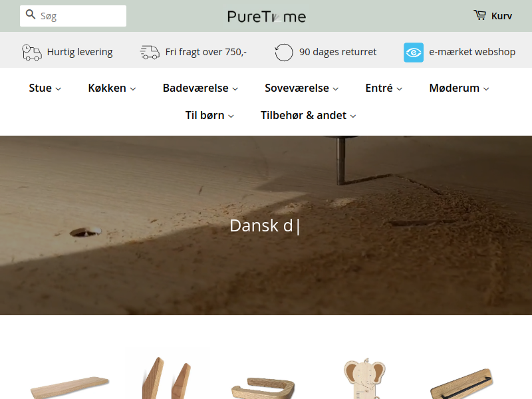The image size is (532, 399).
Task: Focus the Søg search field
Action: (x=73, y=16)
